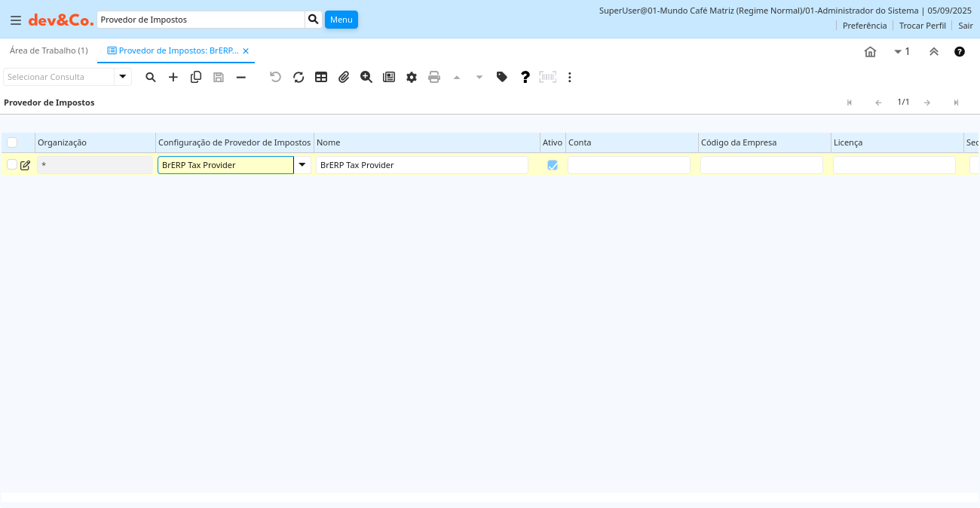Viewport: 980px width, 508px height.
Task: Check the select-all header checkbox
Action: pyautogui.click(x=12, y=142)
